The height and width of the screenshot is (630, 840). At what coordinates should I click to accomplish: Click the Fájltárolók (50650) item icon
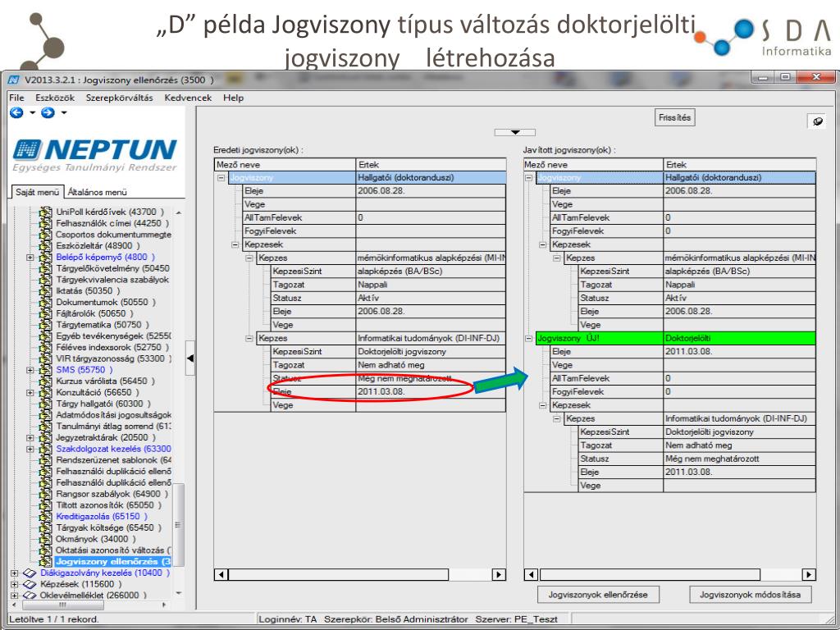coord(46,313)
